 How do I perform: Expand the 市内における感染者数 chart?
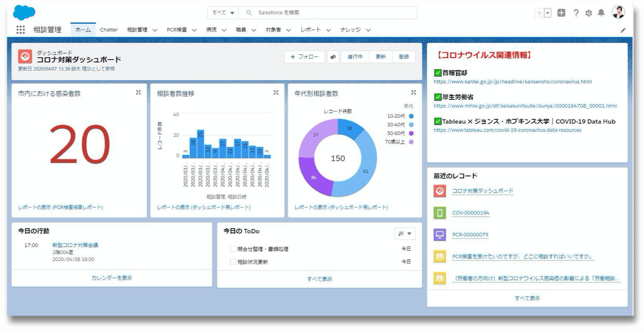coord(138,93)
